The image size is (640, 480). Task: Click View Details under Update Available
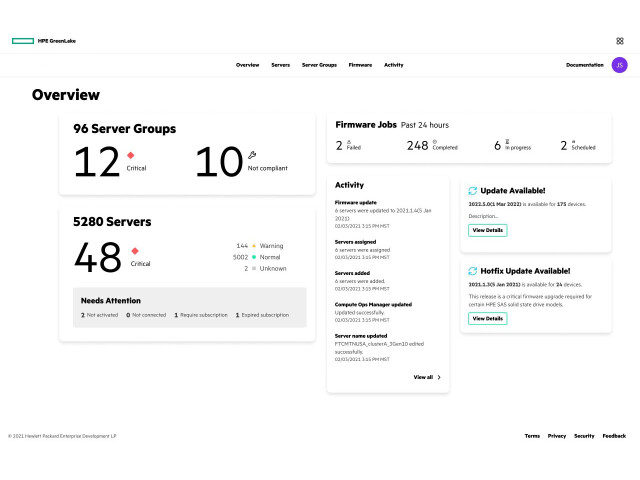(x=488, y=230)
